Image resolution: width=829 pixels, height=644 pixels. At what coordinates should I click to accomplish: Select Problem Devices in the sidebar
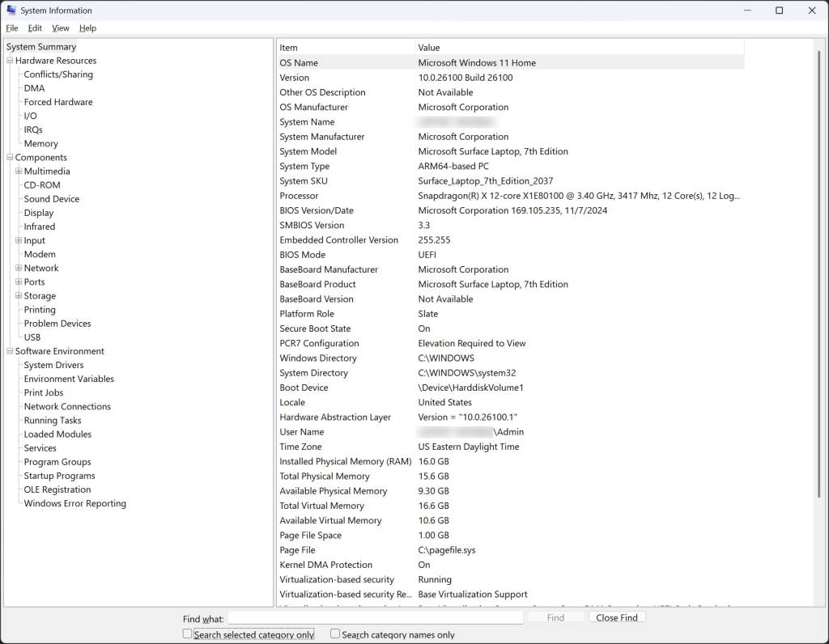[56, 323]
